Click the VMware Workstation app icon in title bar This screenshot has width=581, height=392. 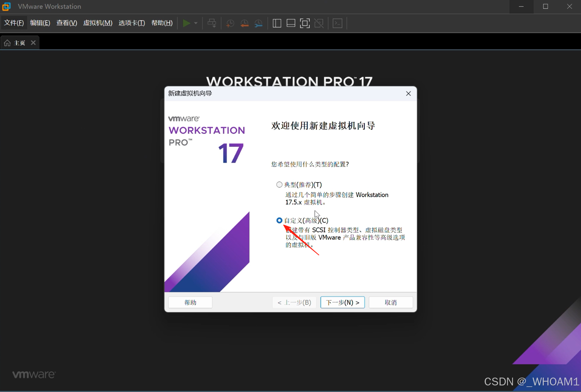coord(7,6)
